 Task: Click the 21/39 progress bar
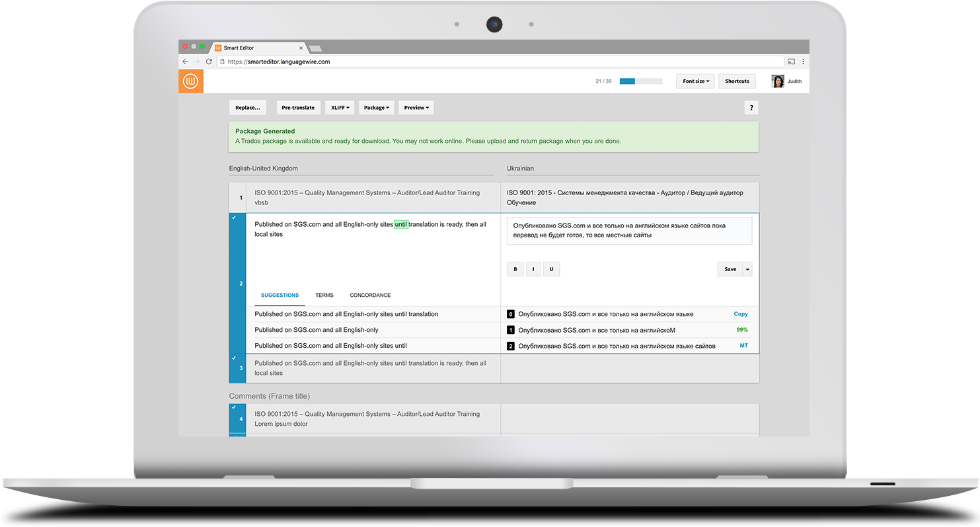click(640, 81)
